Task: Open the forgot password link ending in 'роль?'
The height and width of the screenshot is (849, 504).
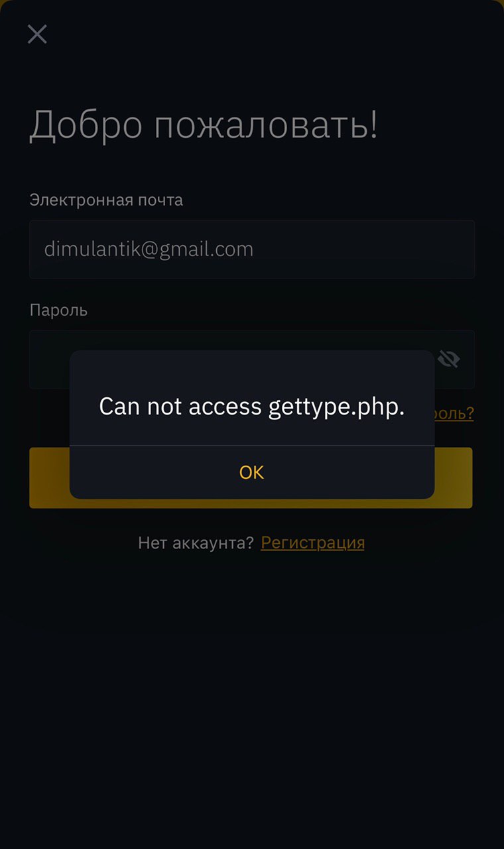Action: click(x=454, y=413)
